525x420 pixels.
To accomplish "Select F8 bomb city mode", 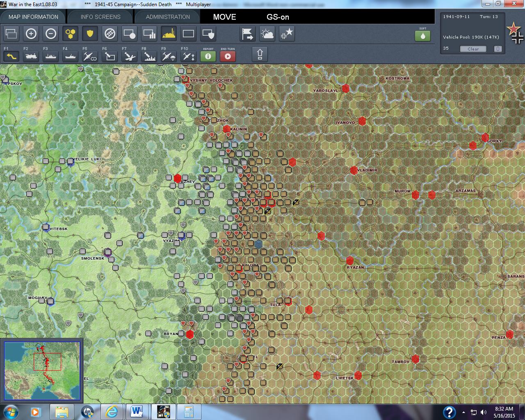I will point(149,56).
